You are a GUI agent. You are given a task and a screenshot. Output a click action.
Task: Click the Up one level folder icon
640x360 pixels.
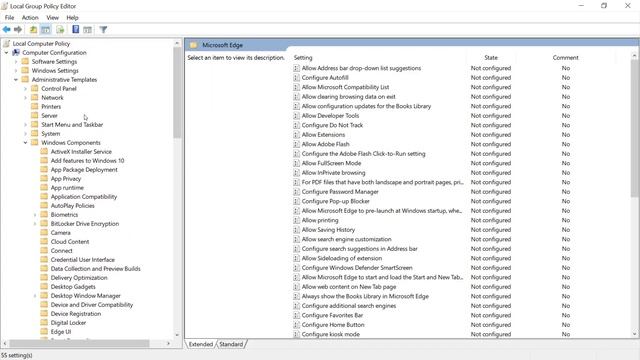coord(33,29)
